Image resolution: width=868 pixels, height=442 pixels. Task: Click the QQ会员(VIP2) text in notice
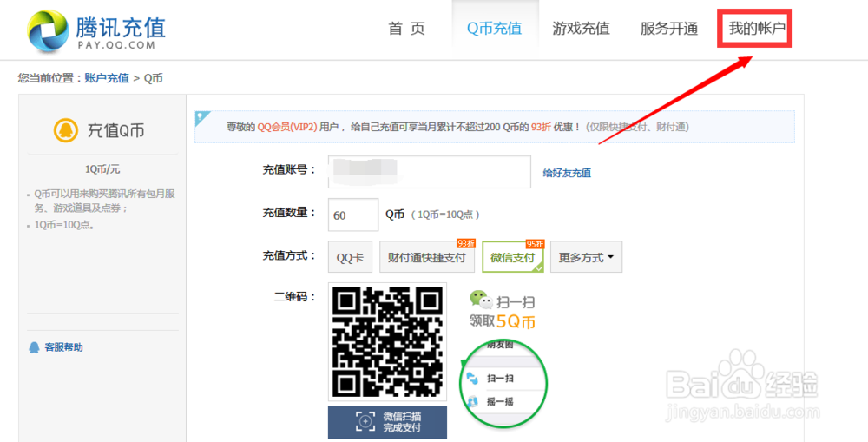286,127
